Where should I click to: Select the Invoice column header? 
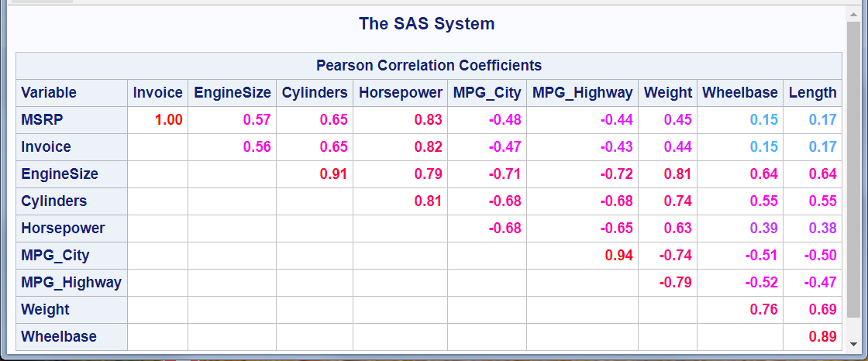157,93
